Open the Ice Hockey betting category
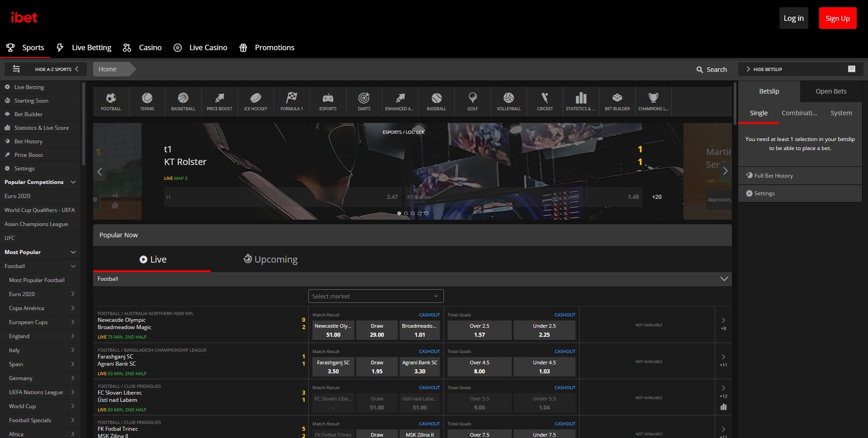The image size is (868, 438). pyautogui.click(x=255, y=101)
